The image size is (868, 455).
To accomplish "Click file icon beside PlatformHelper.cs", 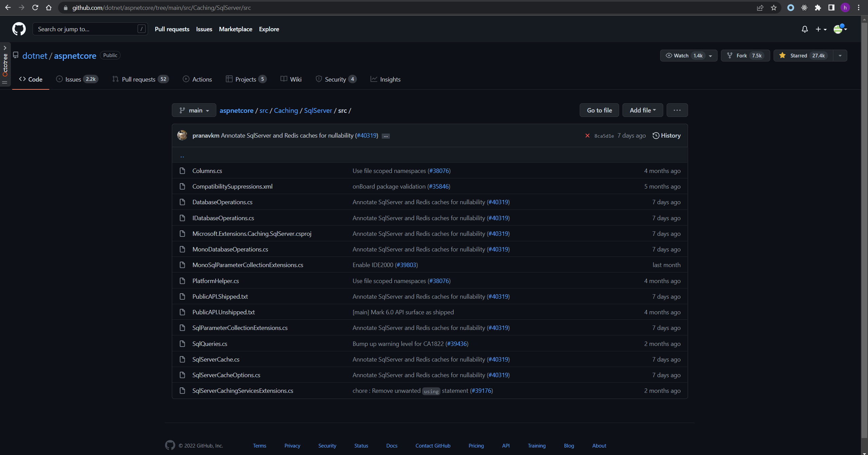I will coord(182,281).
